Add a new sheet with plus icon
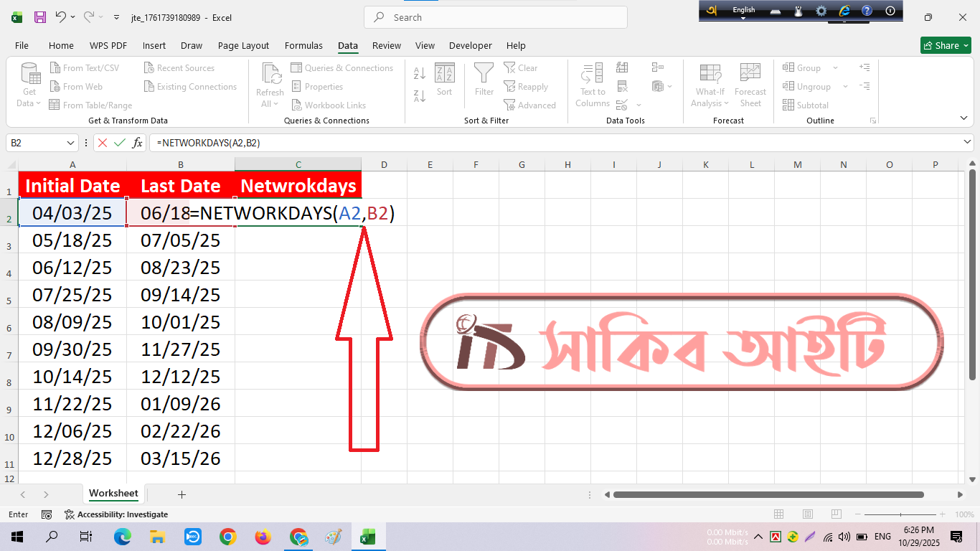980x551 pixels. (182, 494)
